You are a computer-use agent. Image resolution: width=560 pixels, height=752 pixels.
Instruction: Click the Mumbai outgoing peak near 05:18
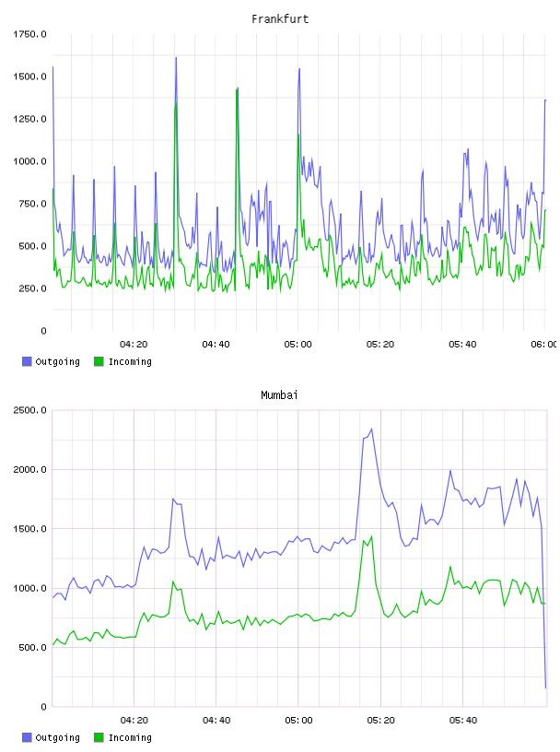click(x=371, y=429)
